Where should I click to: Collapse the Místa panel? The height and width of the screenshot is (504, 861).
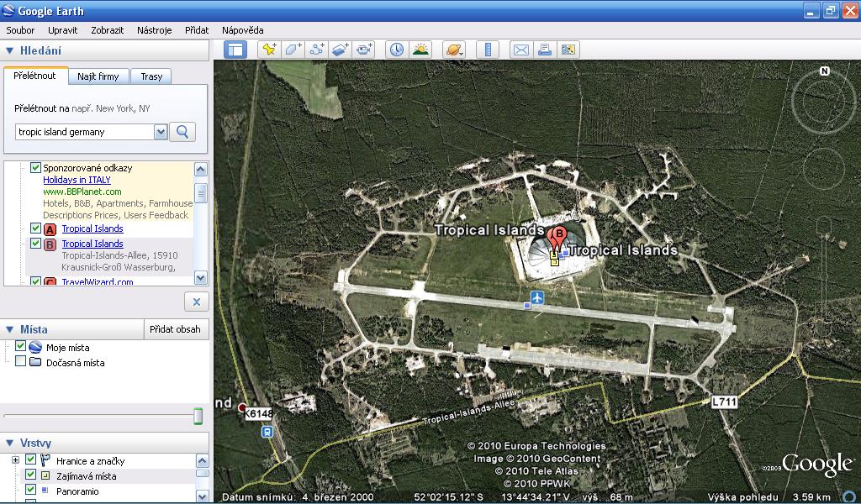pos(9,329)
